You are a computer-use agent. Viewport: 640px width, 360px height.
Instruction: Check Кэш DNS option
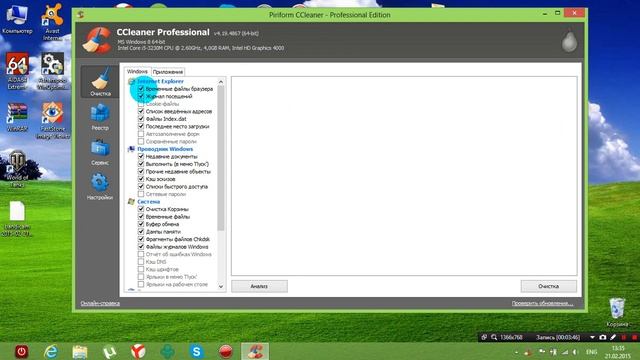(x=141, y=262)
